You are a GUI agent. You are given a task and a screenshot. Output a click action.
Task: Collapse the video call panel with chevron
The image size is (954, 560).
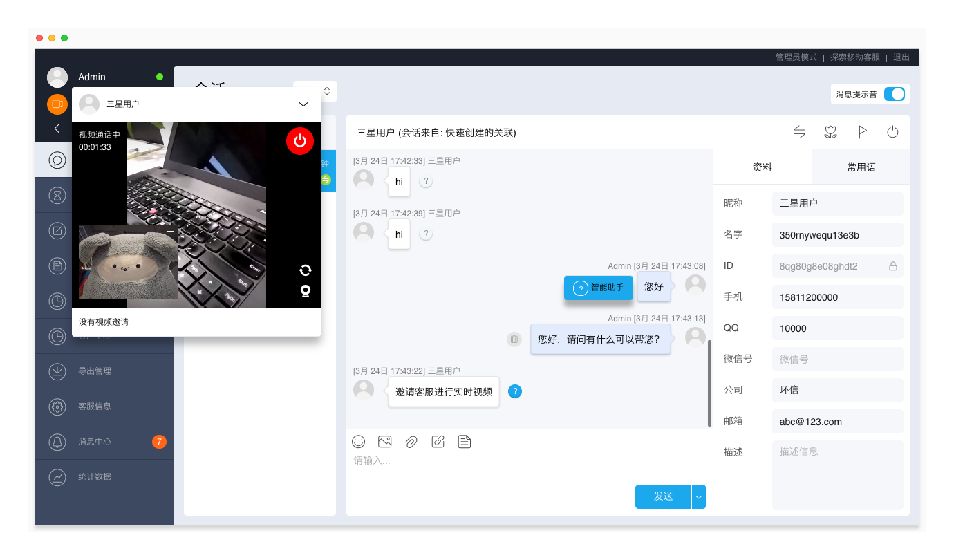303,104
